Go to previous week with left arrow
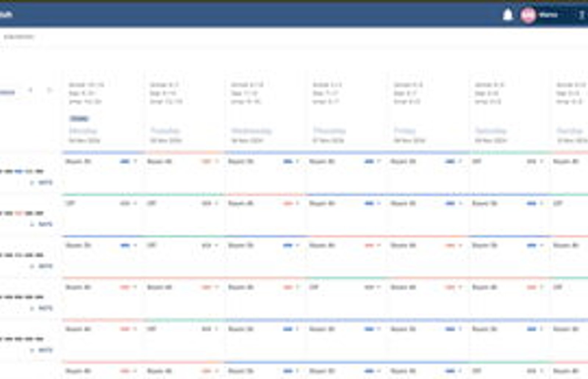 tap(31, 90)
